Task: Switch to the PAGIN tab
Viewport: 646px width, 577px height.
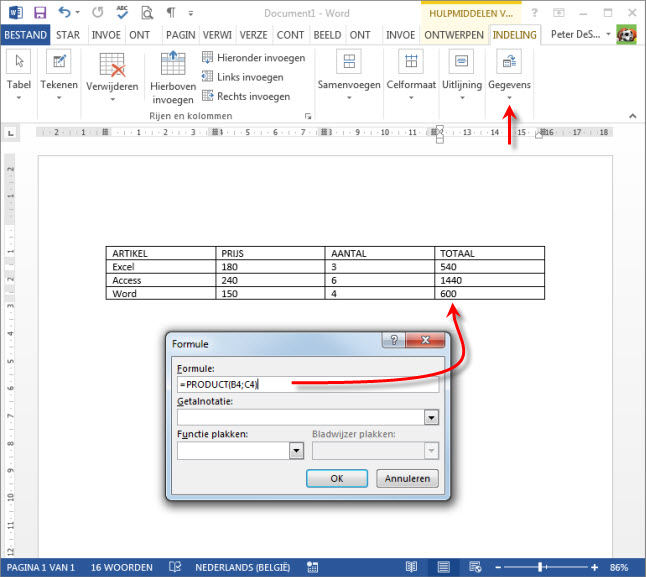Action: tap(180, 35)
